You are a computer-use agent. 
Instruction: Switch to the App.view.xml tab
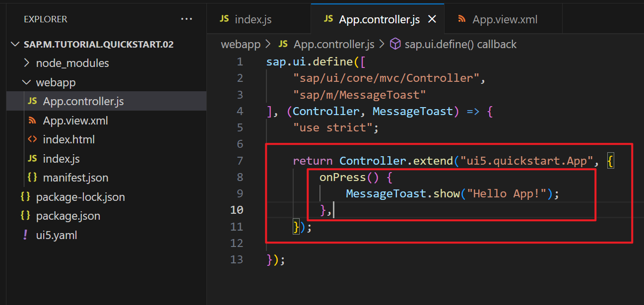click(505, 19)
